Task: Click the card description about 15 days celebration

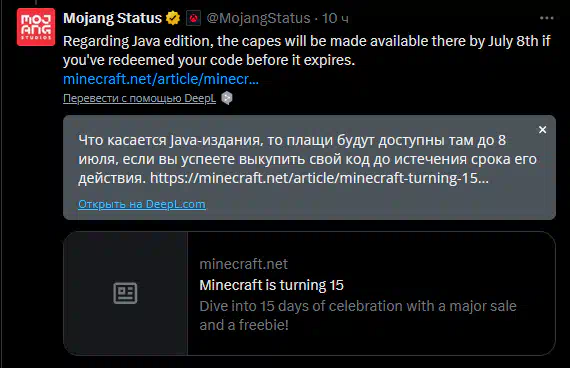Action: (358, 316)
